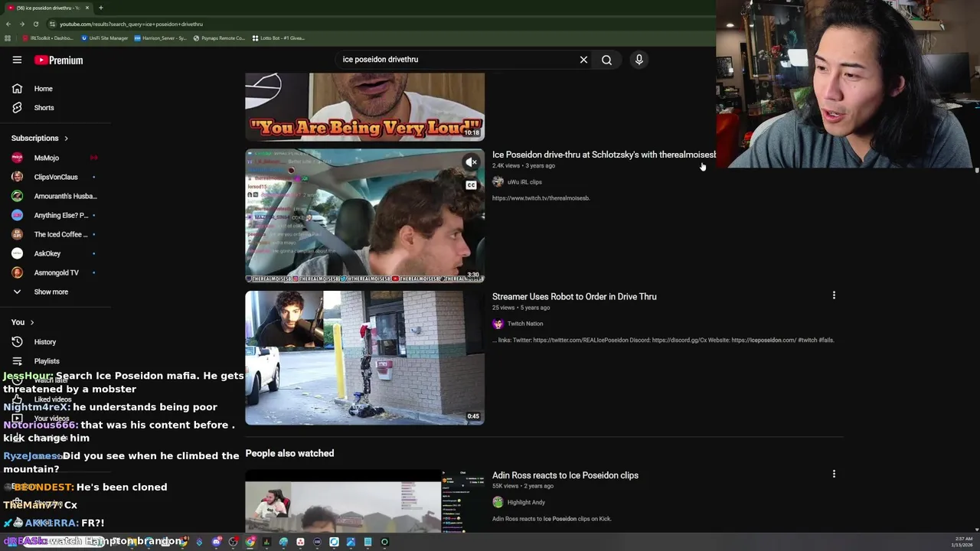Click the Subscriptions heading in the sidebar

[x=34, y=139]
